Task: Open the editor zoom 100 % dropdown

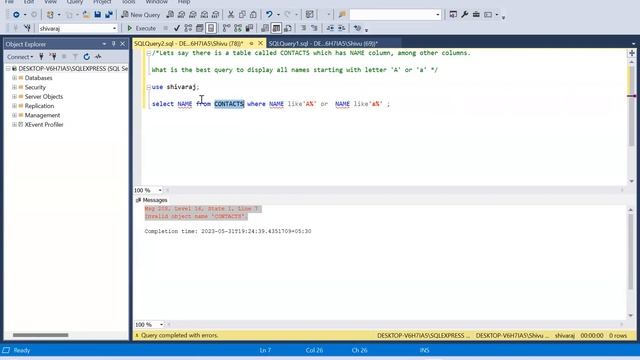Action: (x=160, y=190)
